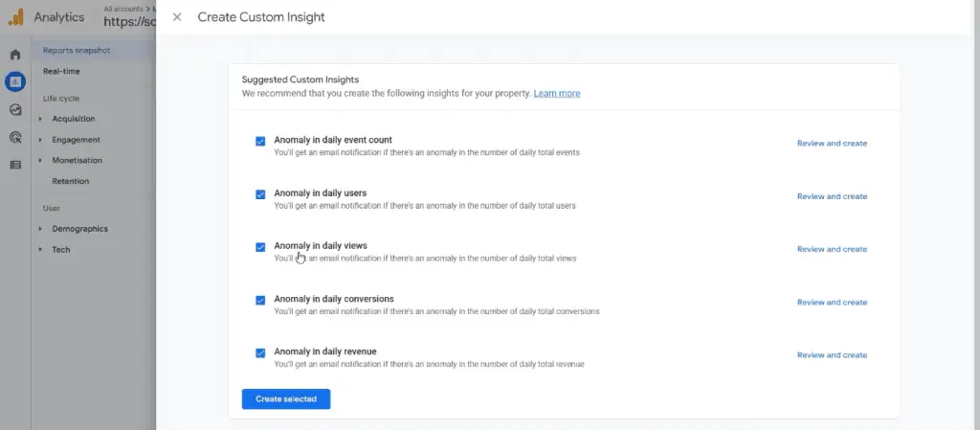
Task: Click the 'Anomaly in daily event count' title
Action: click(333, 140)
